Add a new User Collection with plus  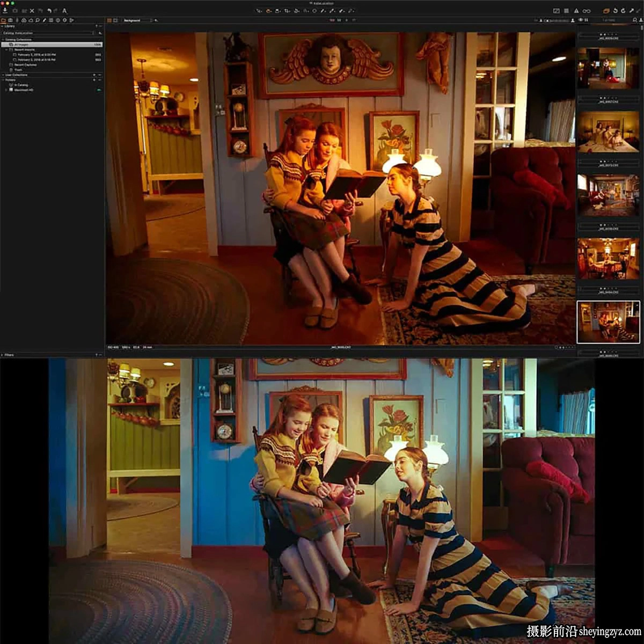point(94,75)
